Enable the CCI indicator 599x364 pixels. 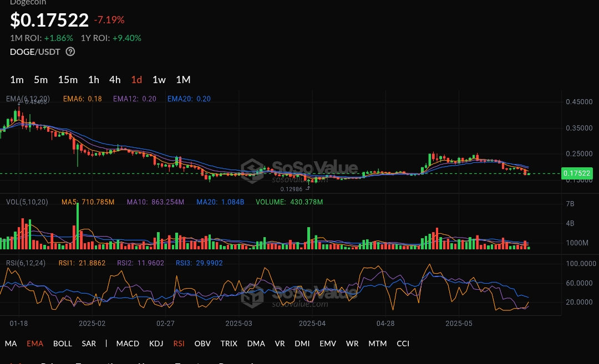coord(403,344)
